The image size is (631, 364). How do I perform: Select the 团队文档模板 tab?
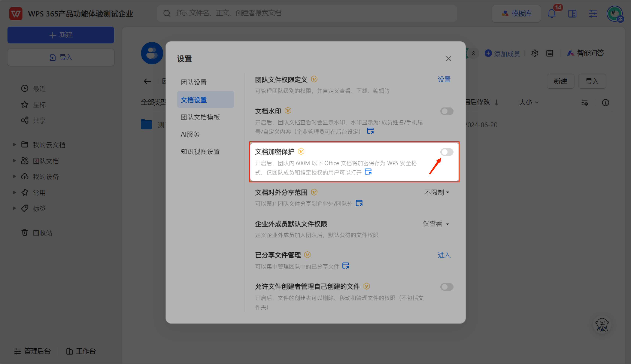[x=205, y=117]
